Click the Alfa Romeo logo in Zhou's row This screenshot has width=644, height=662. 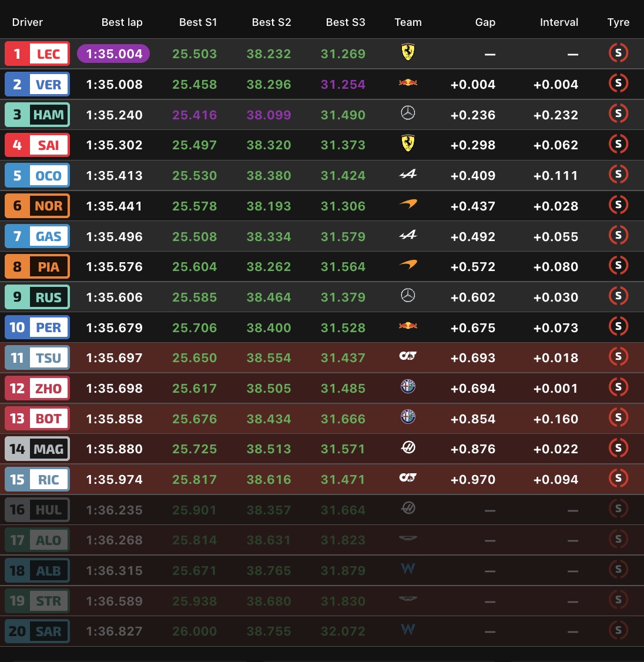click(408, 387)
